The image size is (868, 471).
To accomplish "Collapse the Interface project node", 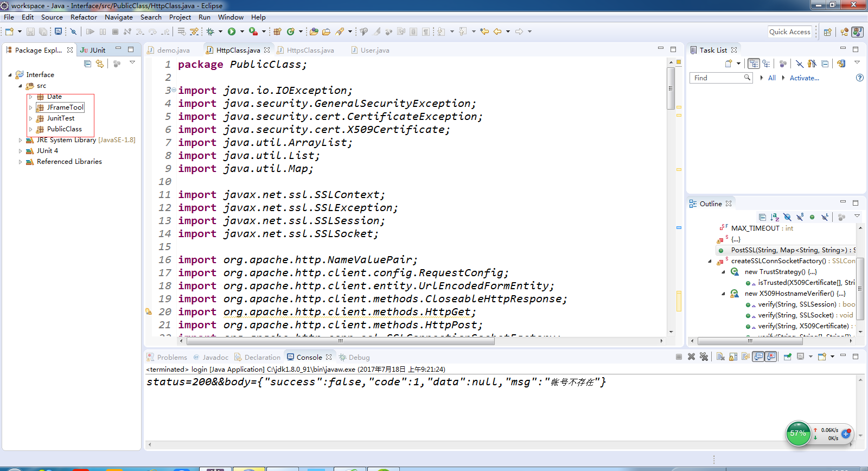I will pyautogui.click(x=10, y=75).
